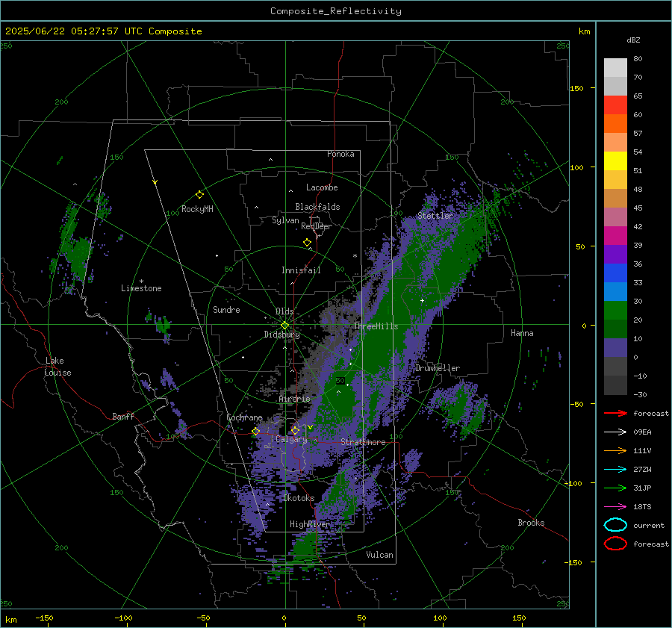Click the yellow V marker northeast of Calgary
The width and height of the screenshot is (672, 628).
(310, 427)
